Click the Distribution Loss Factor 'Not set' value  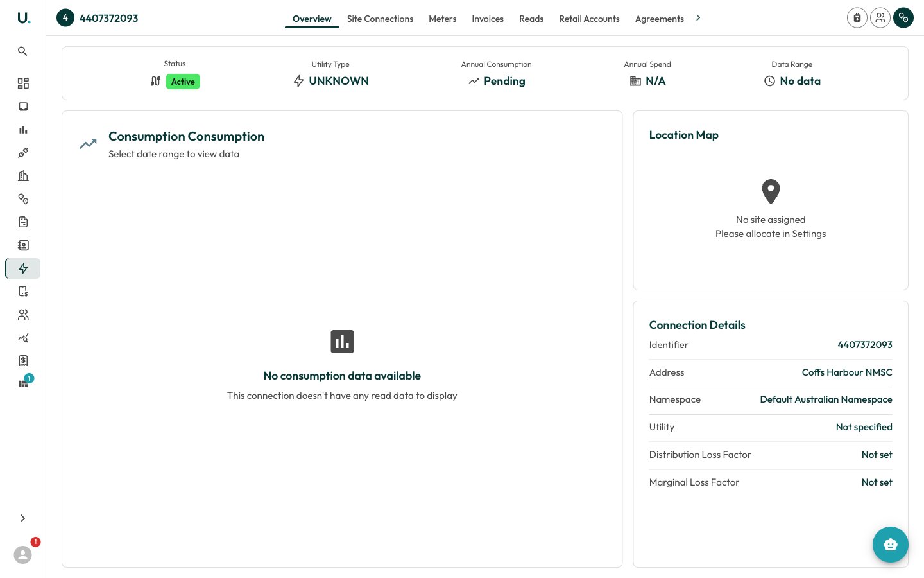[877, 455]
